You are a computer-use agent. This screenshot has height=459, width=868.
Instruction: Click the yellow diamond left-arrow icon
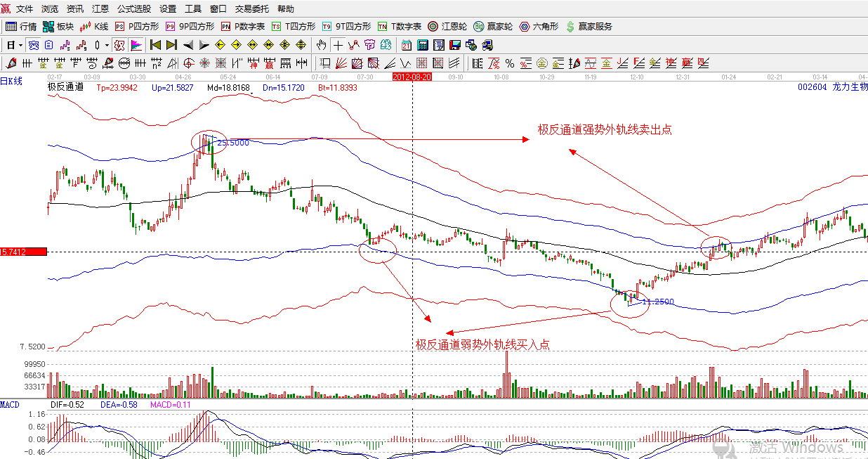coord(220,45)
